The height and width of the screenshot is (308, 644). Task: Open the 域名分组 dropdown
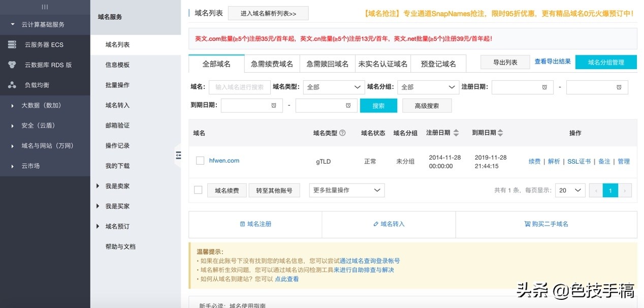[428, 87]
